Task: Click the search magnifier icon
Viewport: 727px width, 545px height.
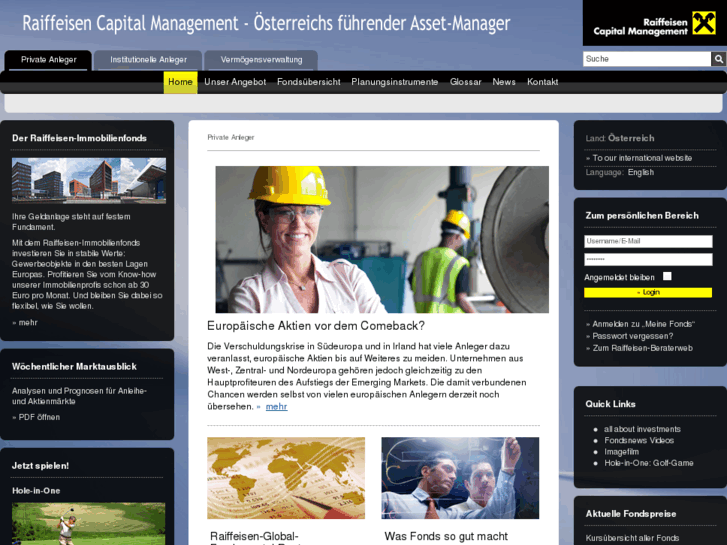Action: 718,59
